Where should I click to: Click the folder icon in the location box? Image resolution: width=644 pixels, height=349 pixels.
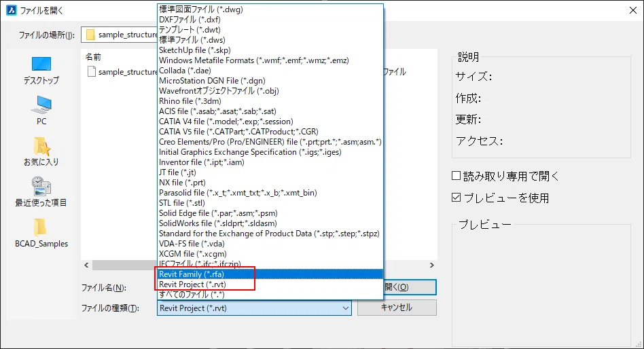91,35
